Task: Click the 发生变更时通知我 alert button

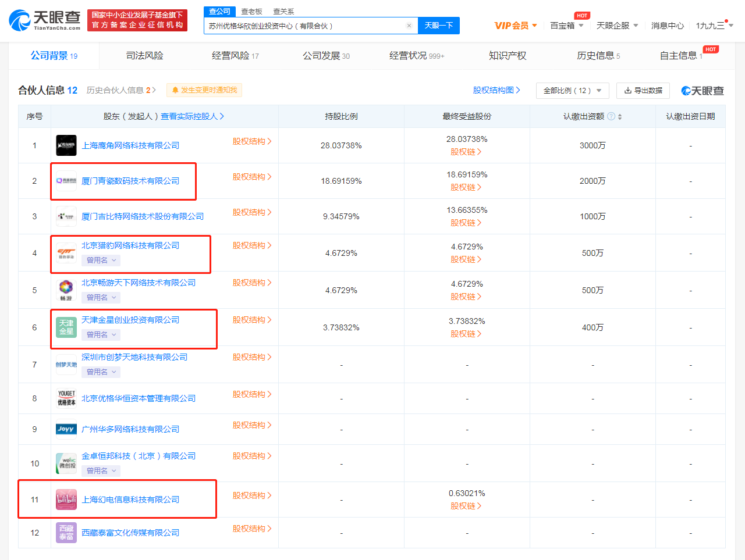Action: point(204,90)
